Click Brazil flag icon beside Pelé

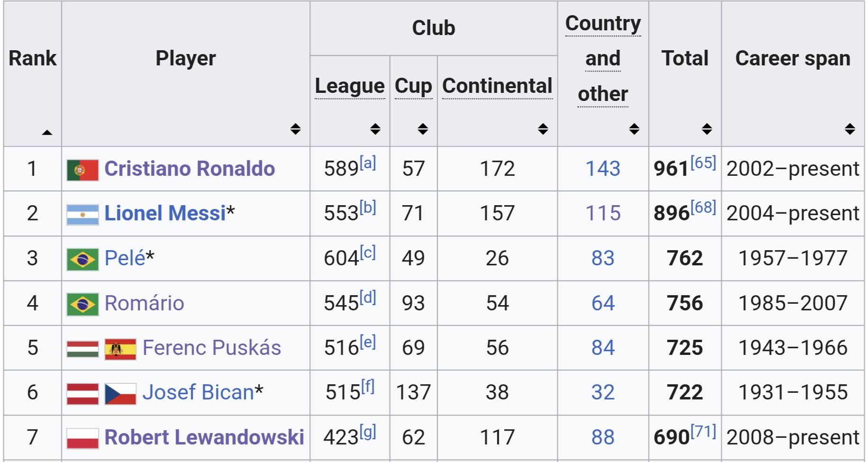tap(82, 259)
